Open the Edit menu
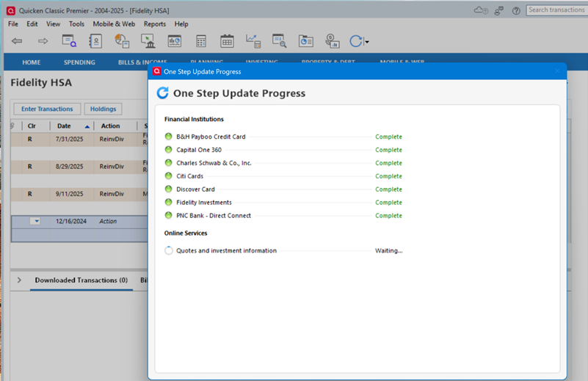The width and height of the screenshot is (588, 381). [x=32, y=24]
